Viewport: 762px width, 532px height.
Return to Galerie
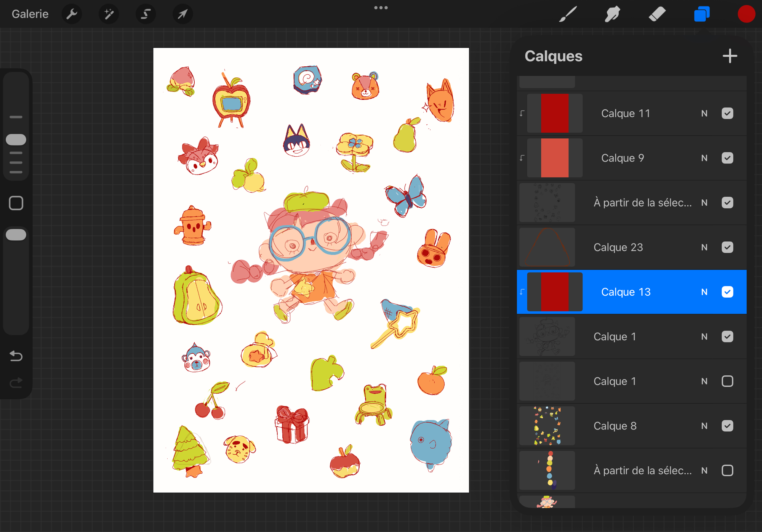pos(30,14)
